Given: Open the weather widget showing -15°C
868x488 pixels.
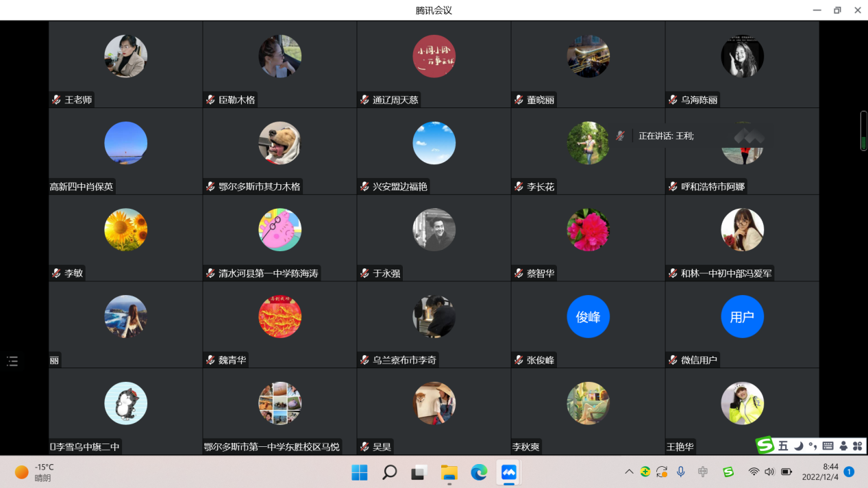Looking at the screenshot, I should point(34,472).
